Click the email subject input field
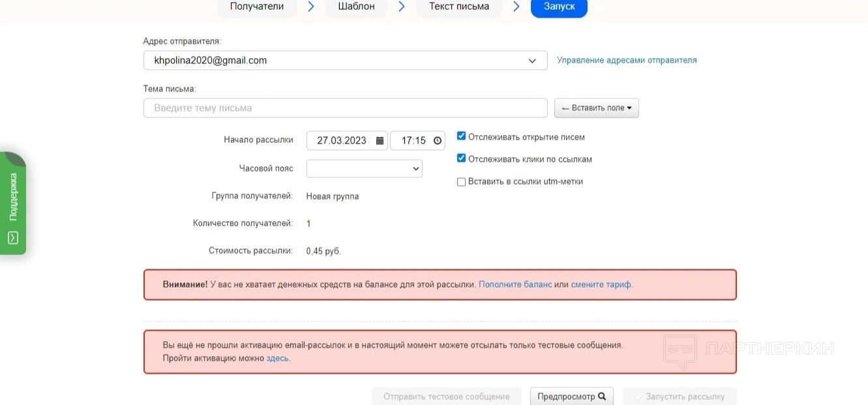Screen dimensions: 868x405 click(345, 108)
